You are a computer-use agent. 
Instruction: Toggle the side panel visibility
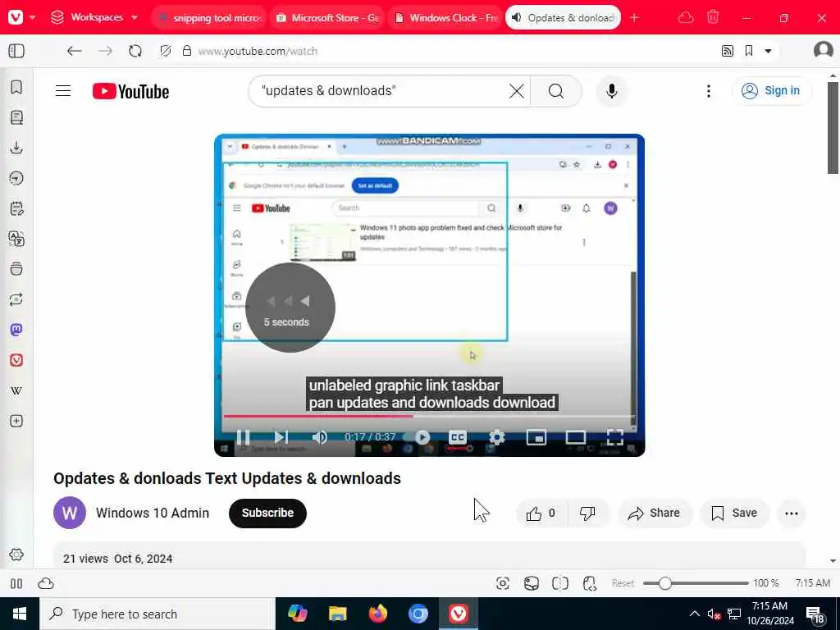pos(16,51)
